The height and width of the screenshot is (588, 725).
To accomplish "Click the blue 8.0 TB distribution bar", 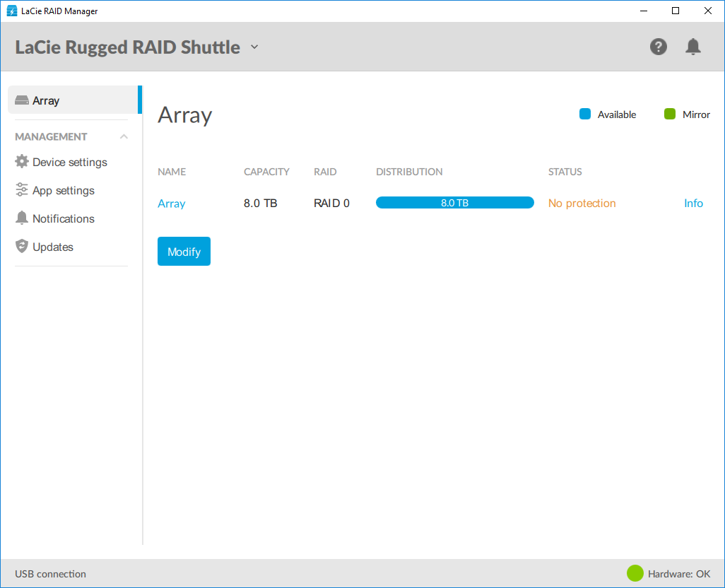I will point(455,202).
